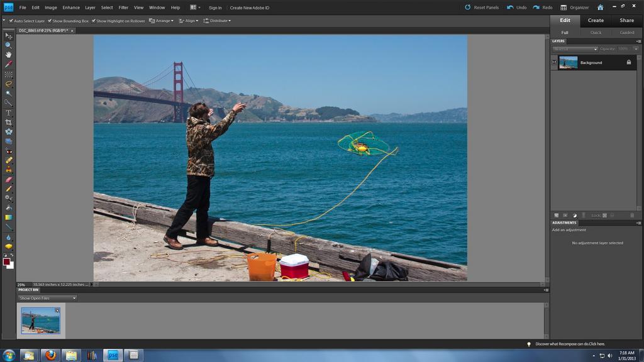This screenshot has width=644, height=362.
Task: Click Create New Adobe ID link
Action: [x=250, y=8]
